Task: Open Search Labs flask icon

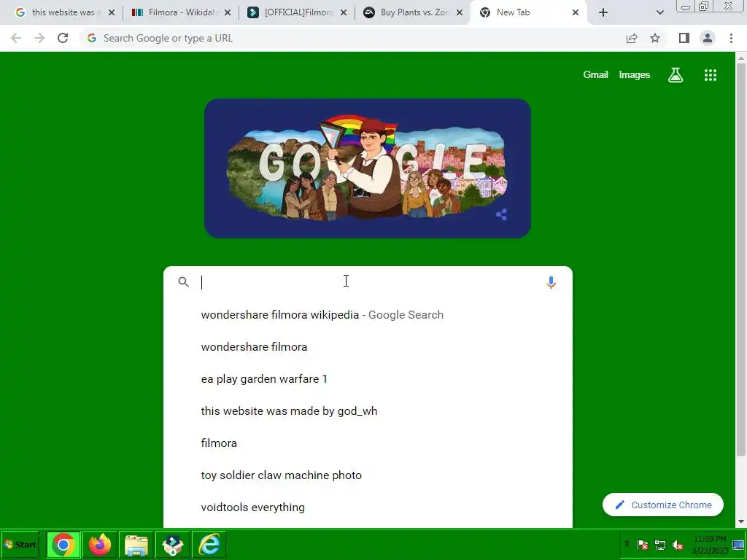Action: click(676, 75)
